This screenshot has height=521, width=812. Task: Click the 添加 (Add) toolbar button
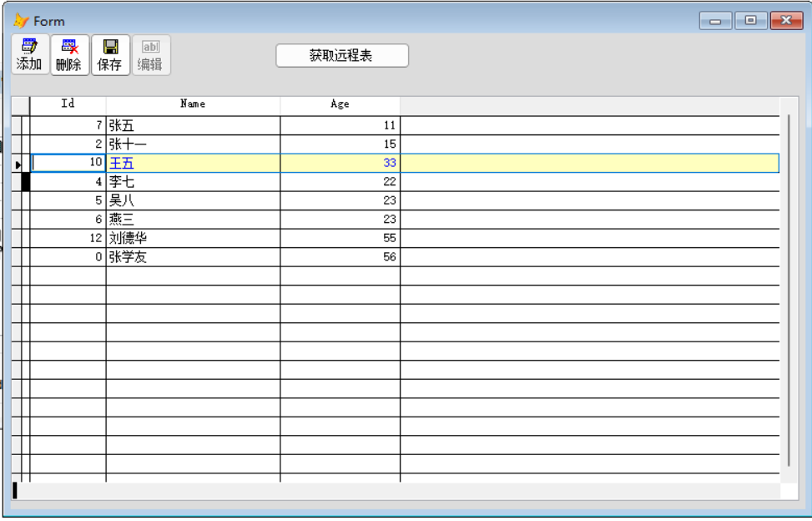click(x=30, y=55)
